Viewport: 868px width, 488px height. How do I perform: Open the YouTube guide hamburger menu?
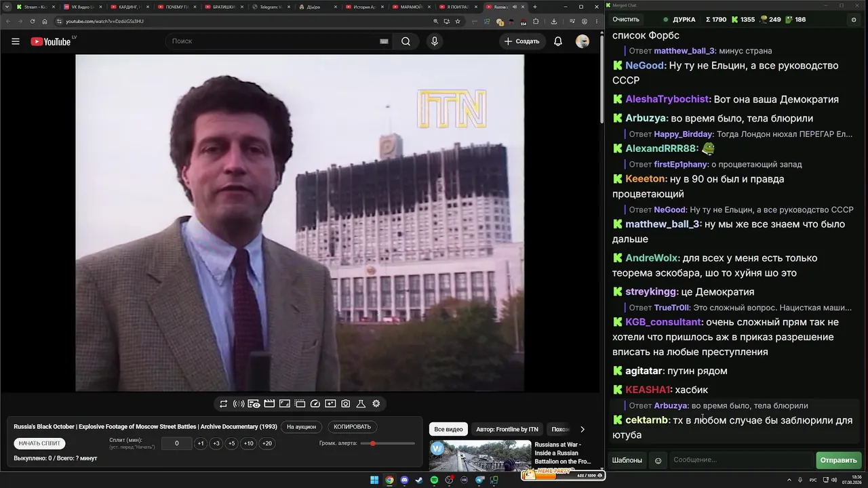[16, 41]
